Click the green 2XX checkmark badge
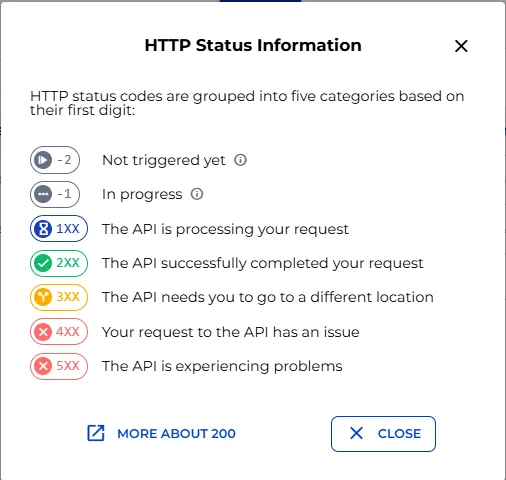506x480 pixels. (59, 263)
